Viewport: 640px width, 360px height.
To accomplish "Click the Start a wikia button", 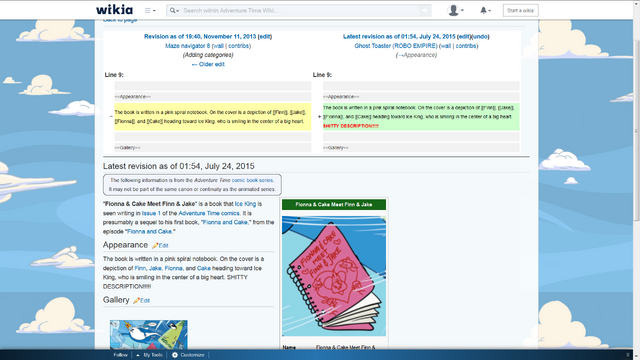I will point(520,10).
